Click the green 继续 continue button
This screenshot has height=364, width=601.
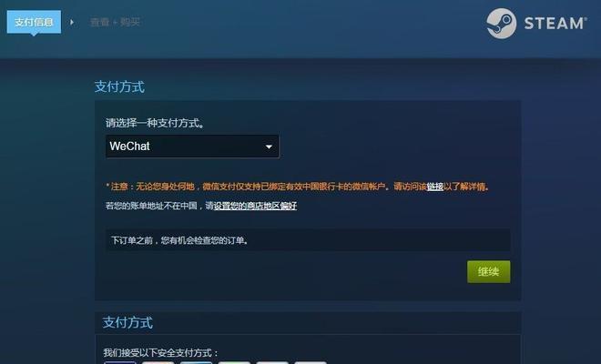(488, 272)
